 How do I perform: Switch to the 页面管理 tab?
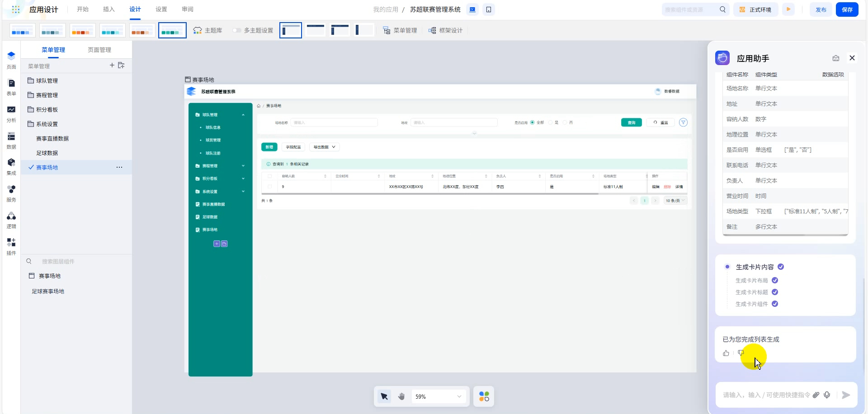click(x=99, y=50)
